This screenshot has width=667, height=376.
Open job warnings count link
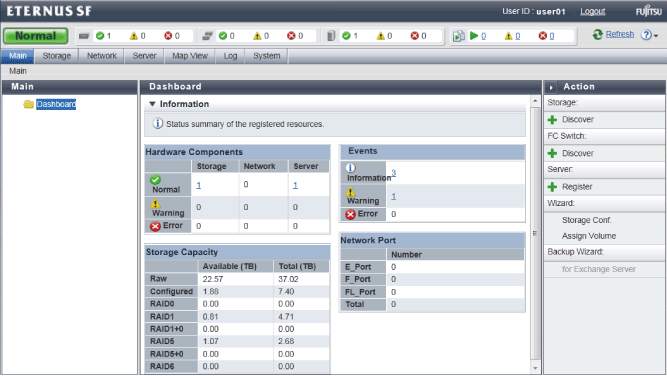pos(518,36)
